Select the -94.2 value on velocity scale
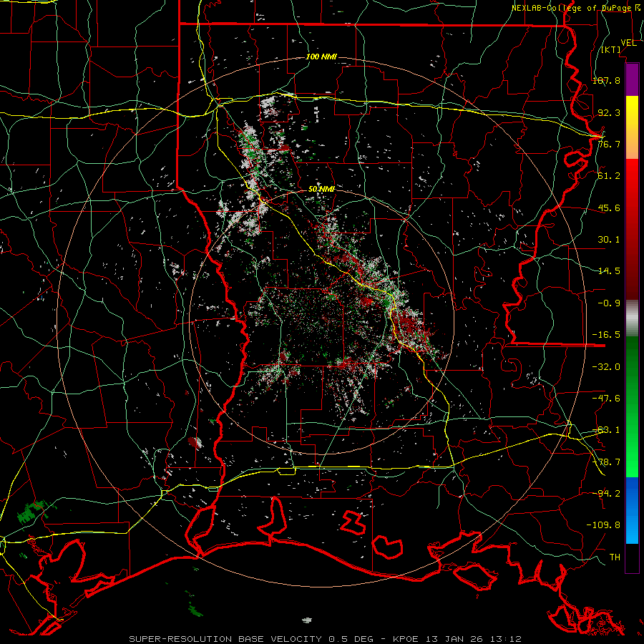Image resolution: width=644 pixels, height=644 pixels. pos(606,493)
